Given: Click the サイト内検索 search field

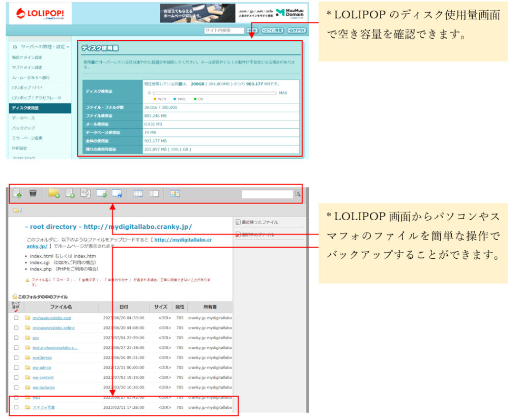Looking at the screenshot, I should 223,31.
